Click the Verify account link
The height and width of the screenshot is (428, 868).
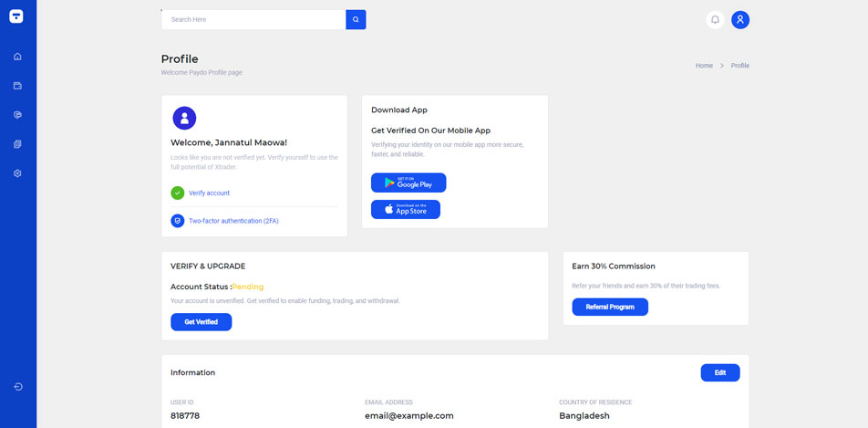tap(209, 193)
